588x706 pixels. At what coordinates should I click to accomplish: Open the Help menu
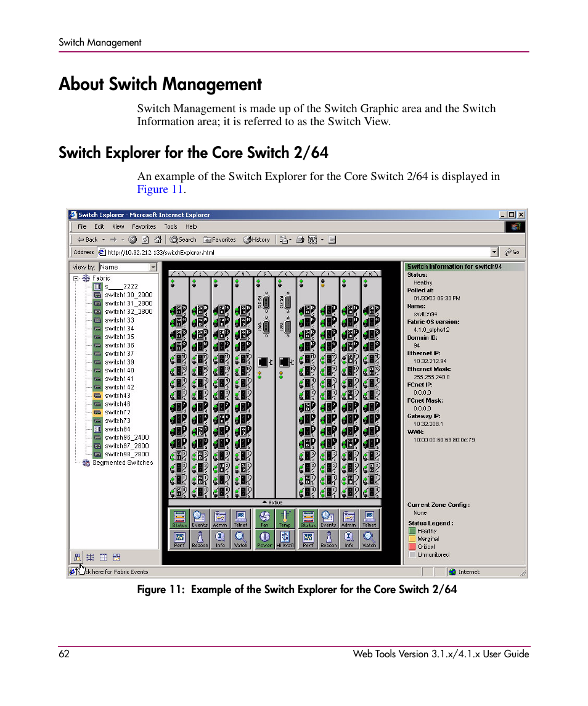click(x=191, y=226)
